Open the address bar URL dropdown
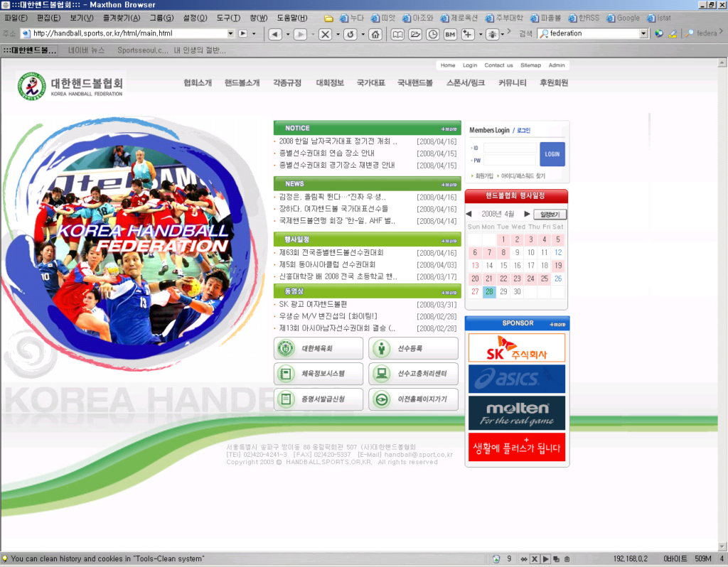The width and height of the screenshot is (728, 567). pyautogui.click(x=230, y=33)
